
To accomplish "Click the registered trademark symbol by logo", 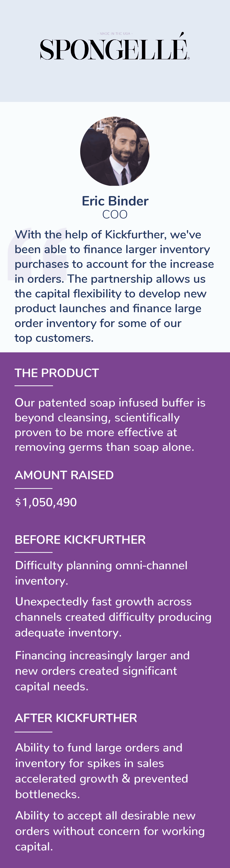I will click(x=188, y=58).
